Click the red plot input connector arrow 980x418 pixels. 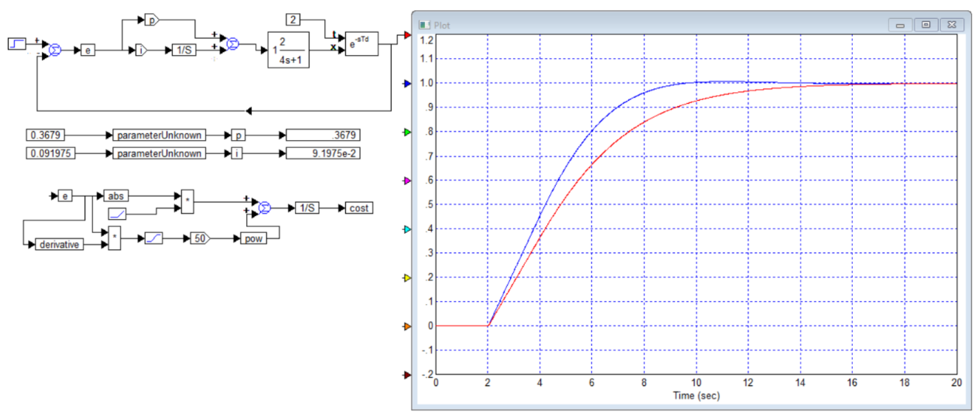point(408,35)
